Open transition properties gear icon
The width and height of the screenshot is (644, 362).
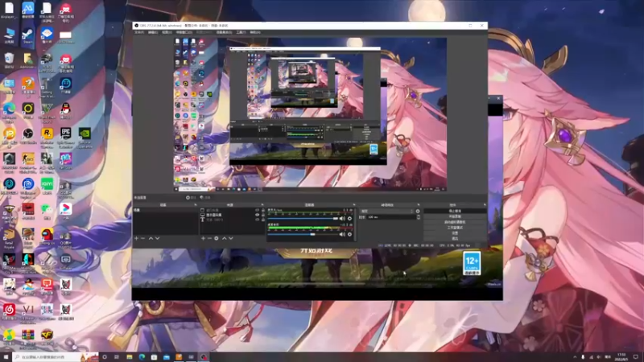click(x=418, y=212)
